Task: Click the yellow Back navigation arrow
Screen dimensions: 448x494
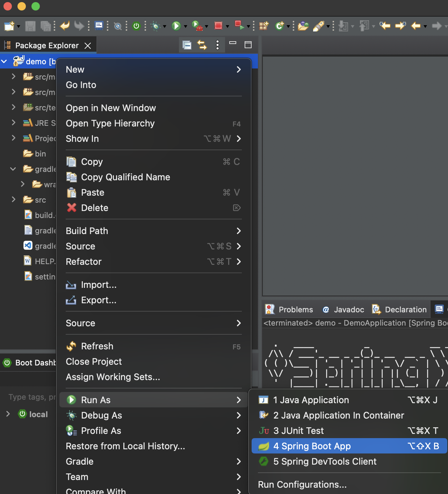Action: (416, 26)
